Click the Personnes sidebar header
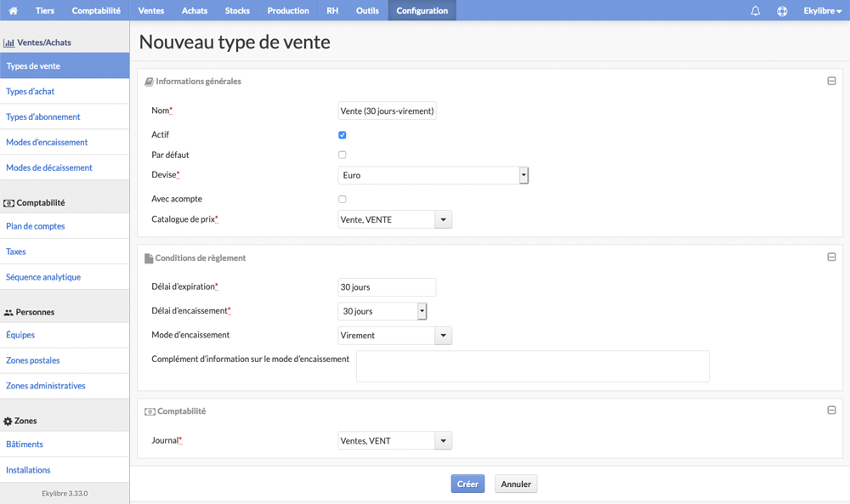The height and width of the screenshot is (504, 850). click(29, 312)
